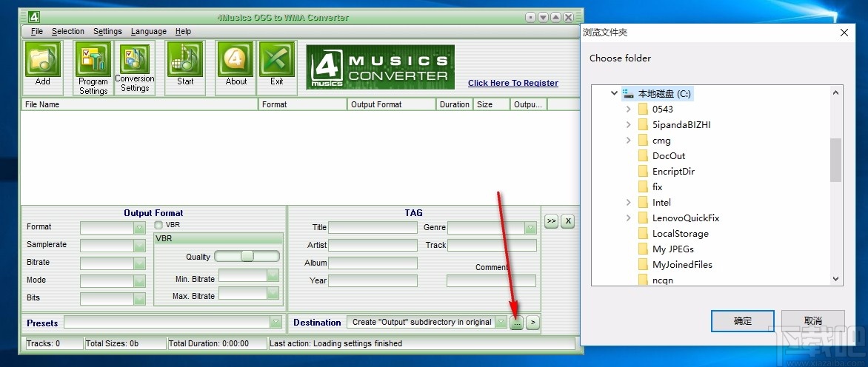Open the Help menu
Image resolution: width=868 pixels, height=367 pixels.
point(183,32)
